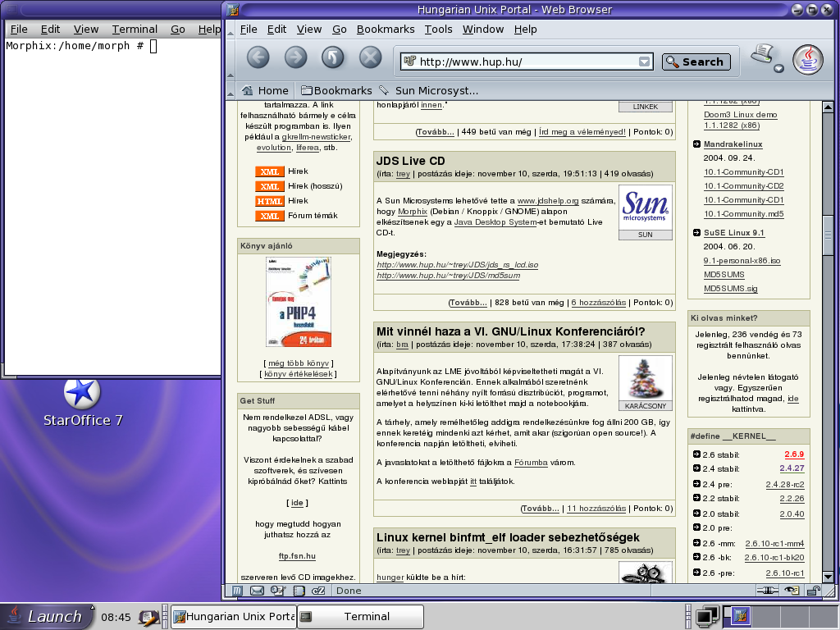Open the URL history dropdown
The height and width of the screenshot is (630, 840).
pyautogui.click(x=645, y=62)
